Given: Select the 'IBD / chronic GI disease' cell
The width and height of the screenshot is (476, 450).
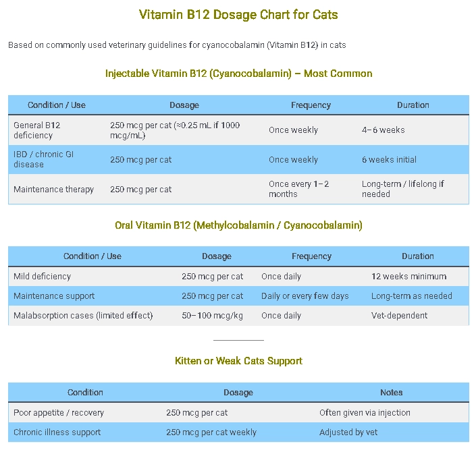Looking at the screenshot, I should point(43,159).
